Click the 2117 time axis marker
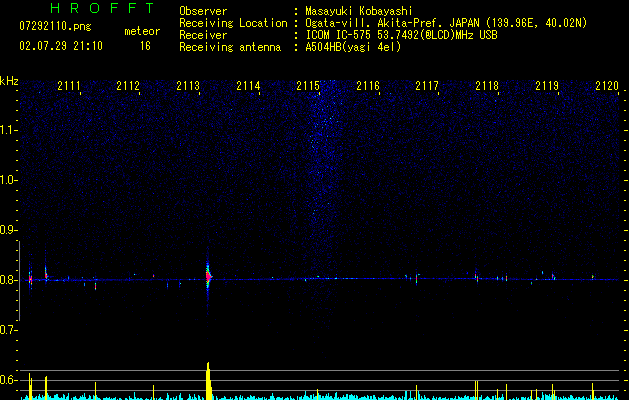Image resolution: width=629 pixels, height=400 pixels. click(427, 86)
